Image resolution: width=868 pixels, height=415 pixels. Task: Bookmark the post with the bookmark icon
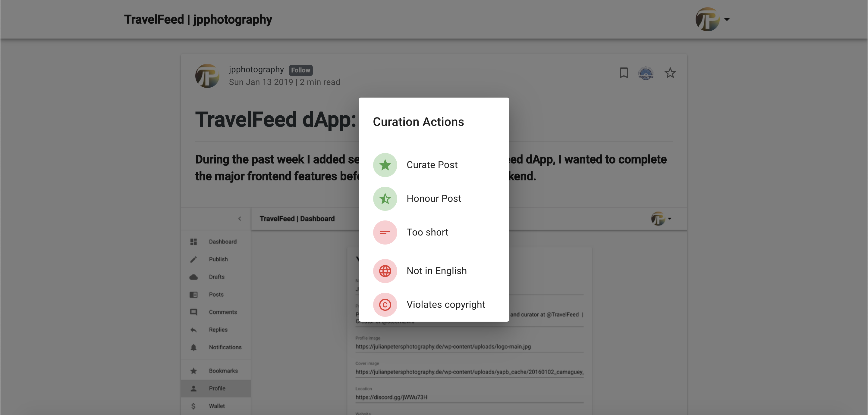click(623, 73)
